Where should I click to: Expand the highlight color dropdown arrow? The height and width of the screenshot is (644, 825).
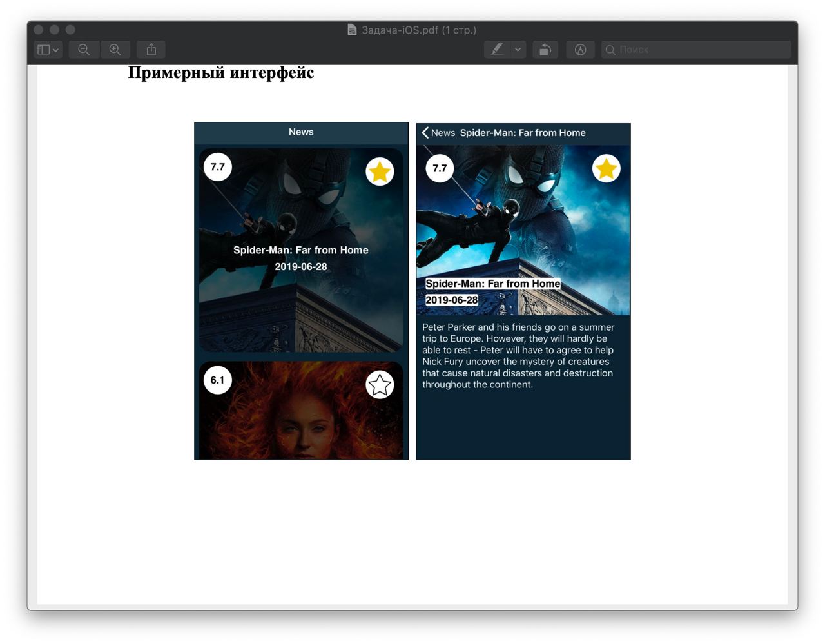coord(518,50)
